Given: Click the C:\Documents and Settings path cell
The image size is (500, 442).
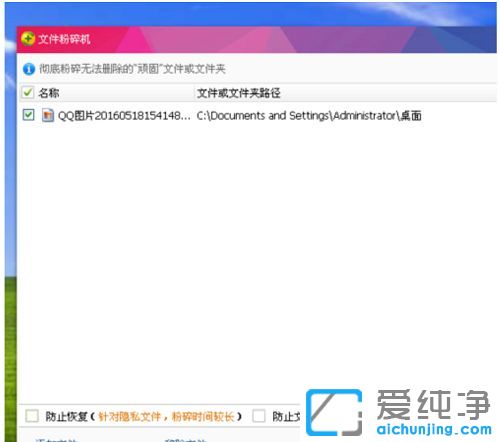Looking at the screenshot, I should point(309,116).
